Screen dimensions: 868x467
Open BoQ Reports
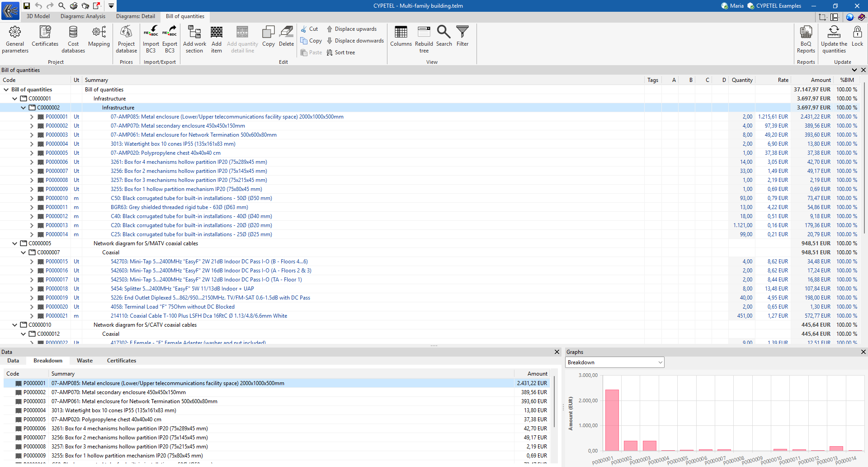click(806, 39)
